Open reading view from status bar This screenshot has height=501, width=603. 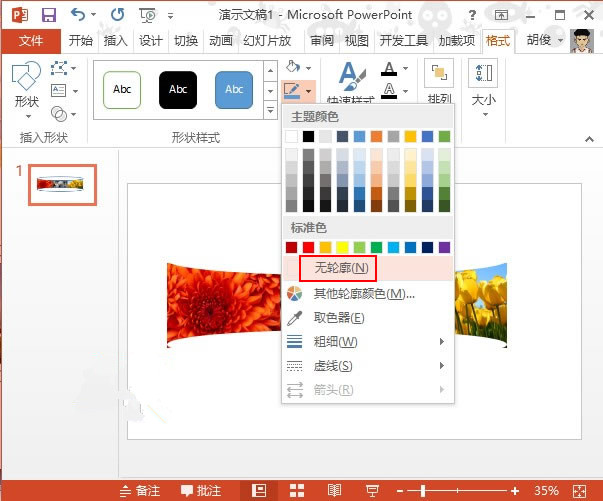point(334,490)
